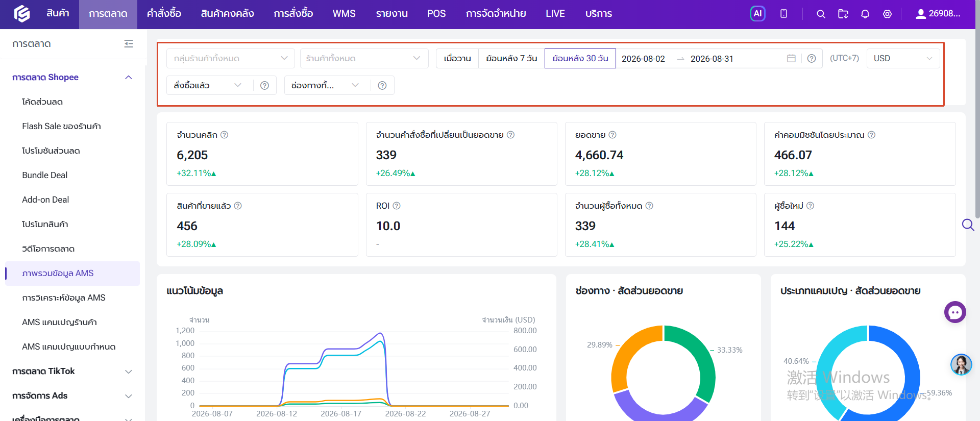Click the mobile device icon in header

point(783,14)
